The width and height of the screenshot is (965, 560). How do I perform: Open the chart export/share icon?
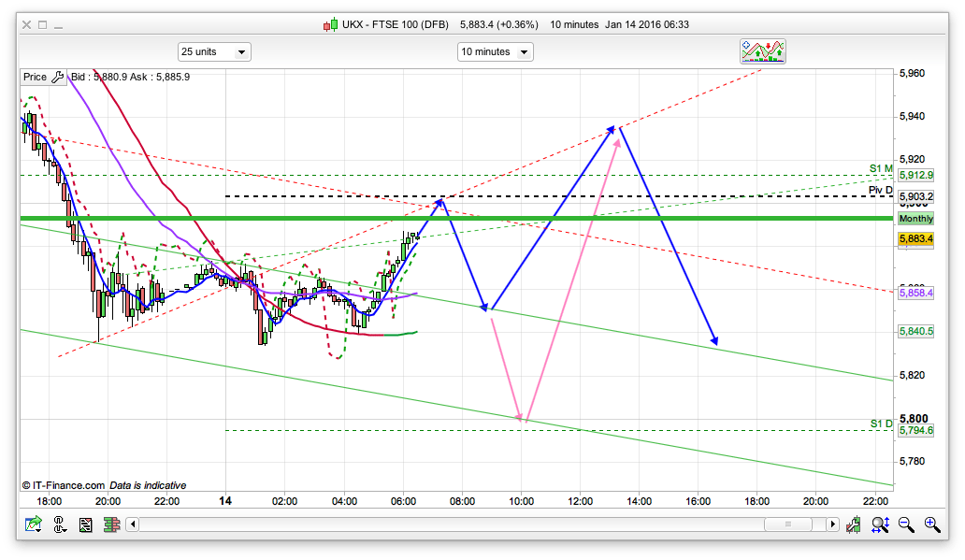pyautogui.click(x=34, y=525)
